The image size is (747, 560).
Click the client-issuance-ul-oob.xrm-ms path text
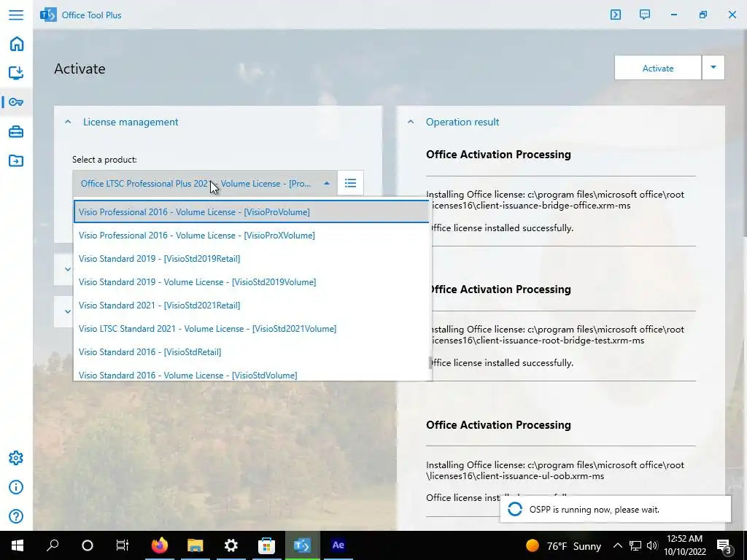[x=555, y=470]
